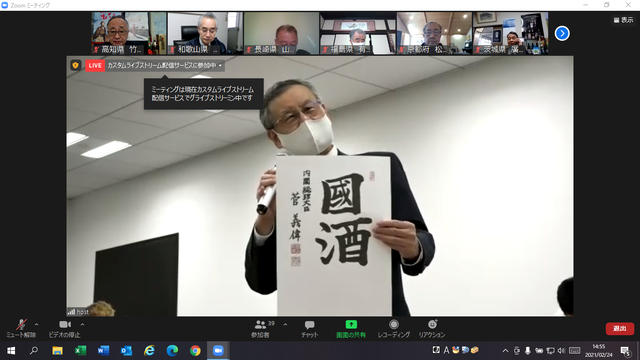640x360 pixels.
Task: Open Outlook from taskbar
Action: 126,351
